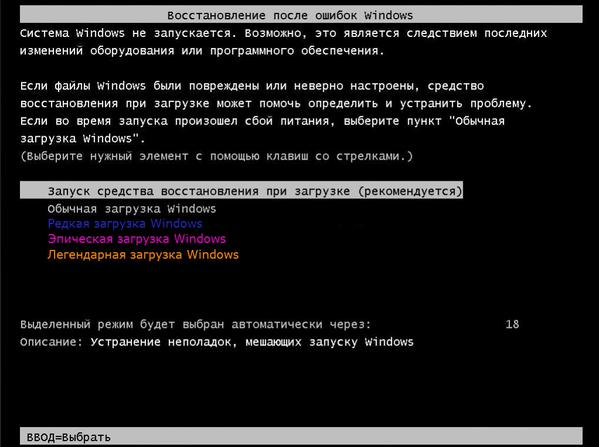Click the ВВОД=Выбрать hint in bottom bar
The image size is (599, 447).
pos(68,437)
